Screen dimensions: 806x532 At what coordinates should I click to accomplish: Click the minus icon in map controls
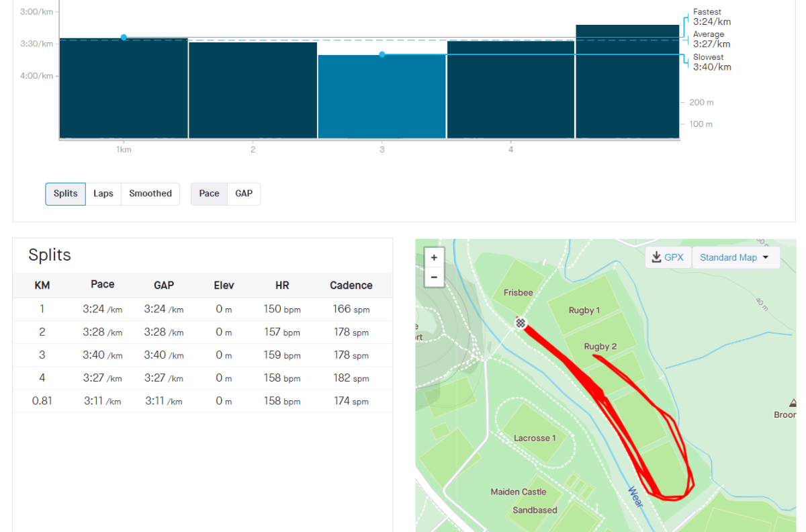coord(434,276)
